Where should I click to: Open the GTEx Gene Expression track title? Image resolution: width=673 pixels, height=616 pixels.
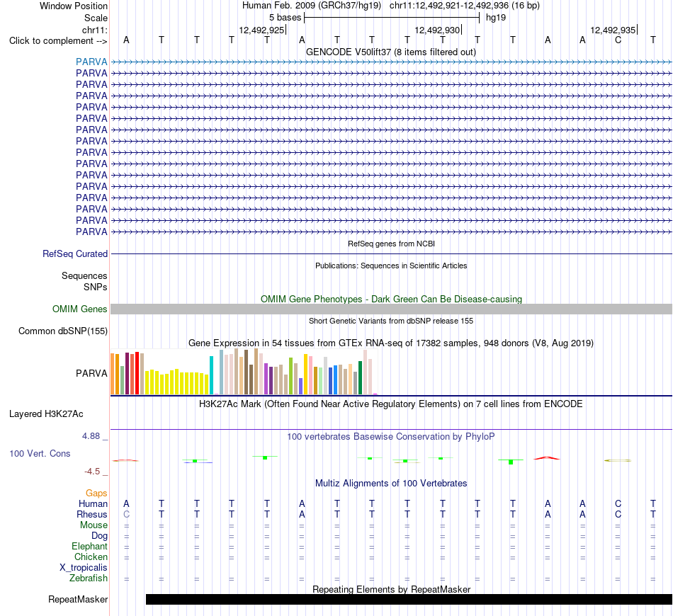[391, 343]
